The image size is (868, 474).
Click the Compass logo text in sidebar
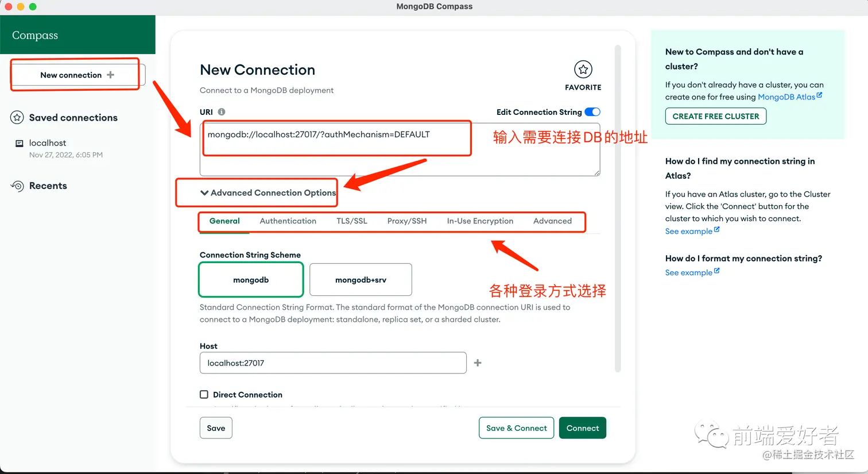click(x=35, y=35)
